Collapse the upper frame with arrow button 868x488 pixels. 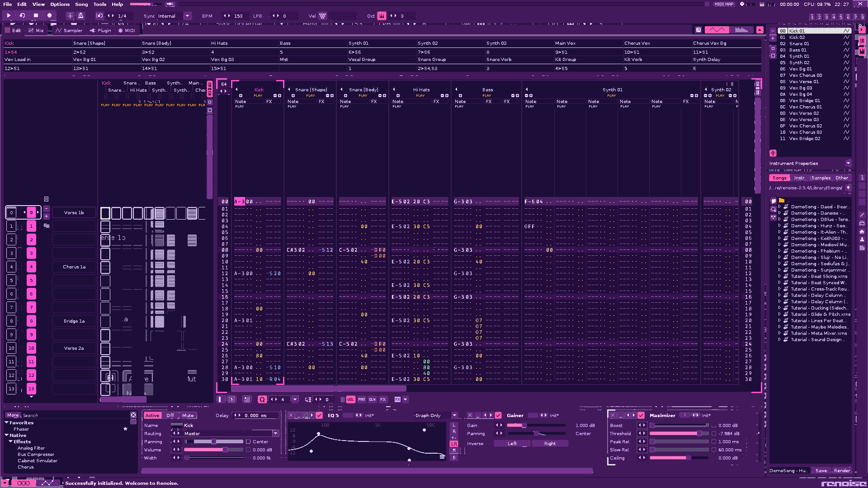coord(760,30)
